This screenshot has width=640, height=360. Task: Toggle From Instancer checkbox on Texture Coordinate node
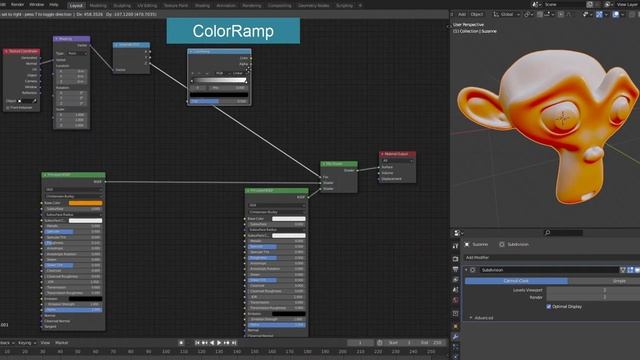[7, 108]
